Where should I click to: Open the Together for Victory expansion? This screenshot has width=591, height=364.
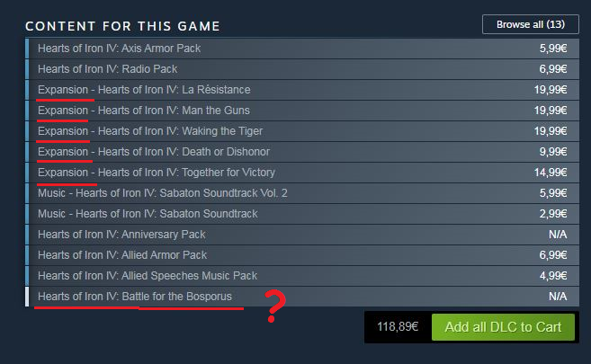[x=302, y=173]
